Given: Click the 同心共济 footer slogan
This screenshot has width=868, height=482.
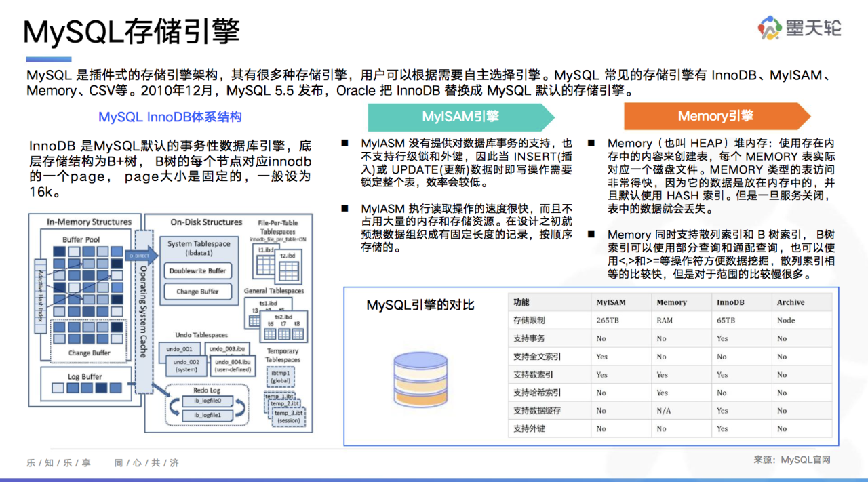Looking at the screenshot, I should (146, 463).
